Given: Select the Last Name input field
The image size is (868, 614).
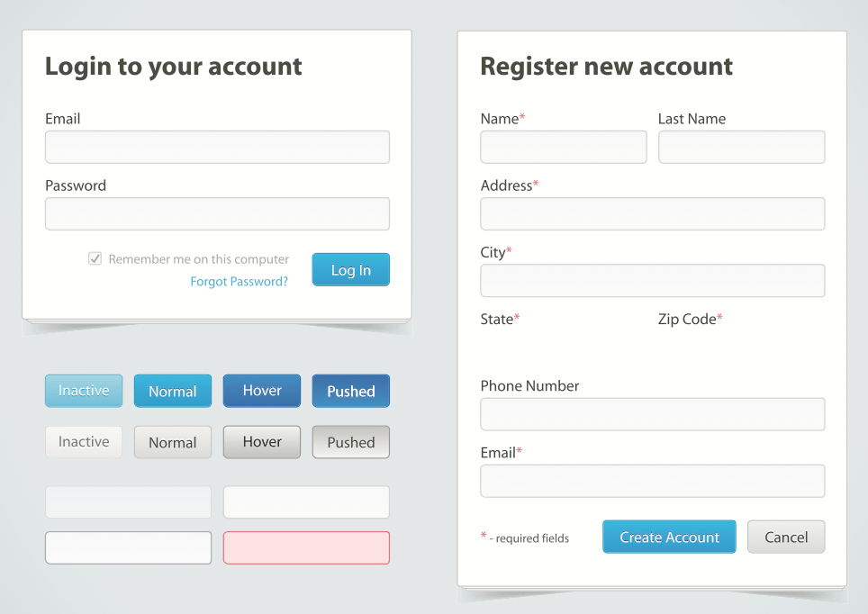Looking at the screenshot, I should tap(741, 147).
